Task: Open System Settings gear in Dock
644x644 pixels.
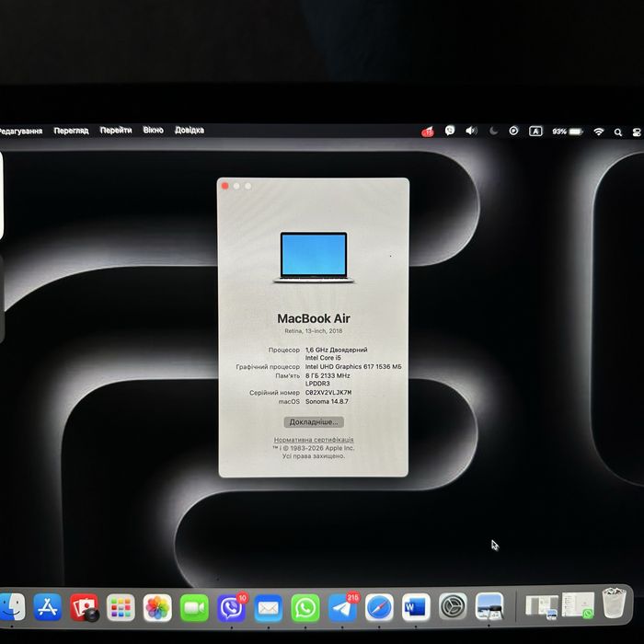Action: (453, 606)
